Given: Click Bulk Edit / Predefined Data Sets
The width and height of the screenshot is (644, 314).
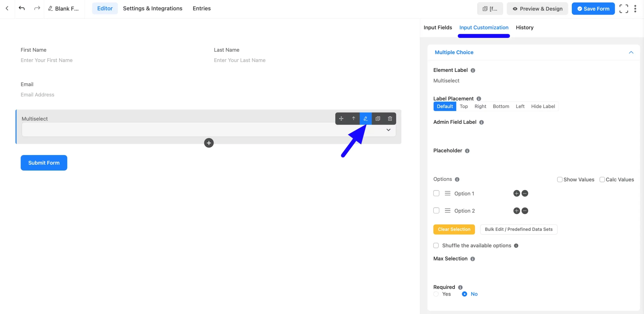Looking at the screenshot, I should [x=518, y=229].
